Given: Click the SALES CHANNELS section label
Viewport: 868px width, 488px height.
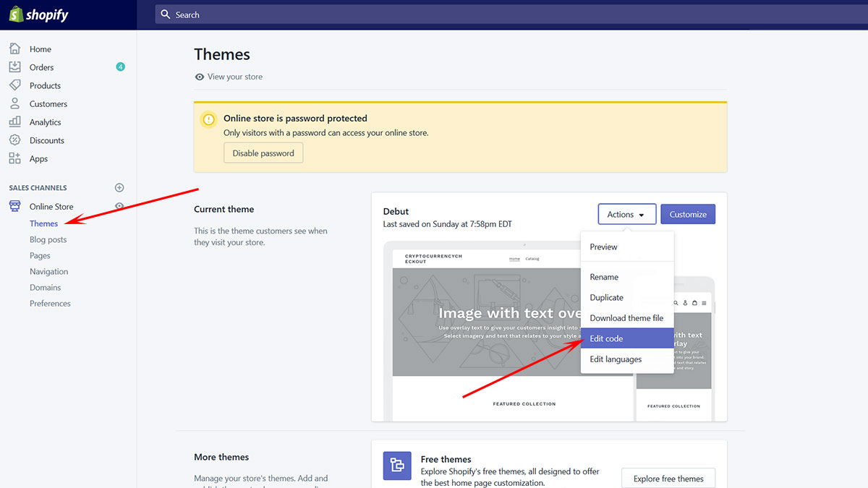Looking at the screenshot, I should tap(38, 188).
